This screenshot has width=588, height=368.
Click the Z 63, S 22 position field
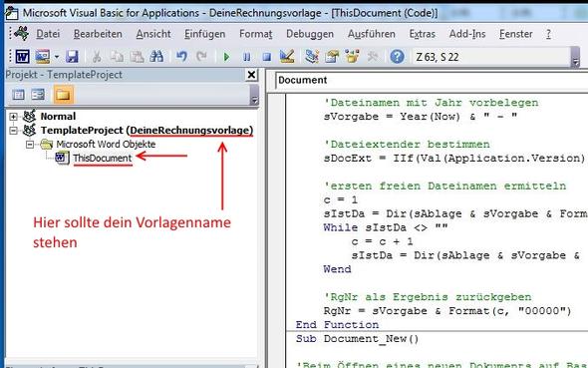[490, 57]
